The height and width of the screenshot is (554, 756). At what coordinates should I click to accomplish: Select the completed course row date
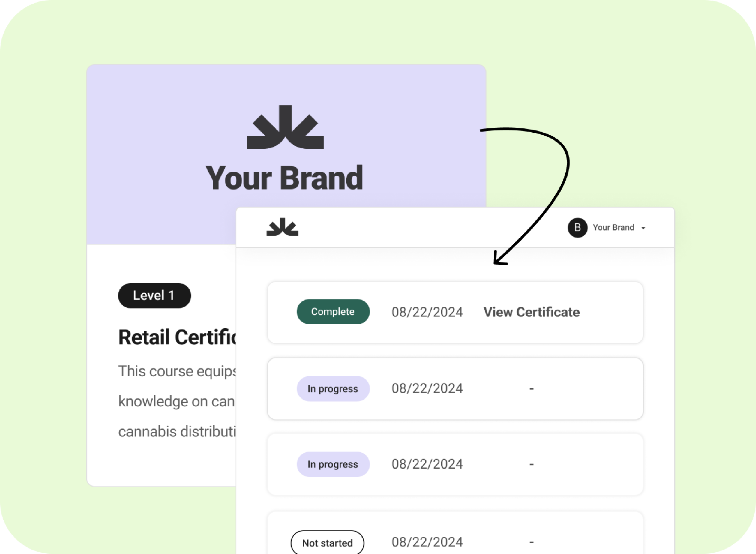coord(427,312)
